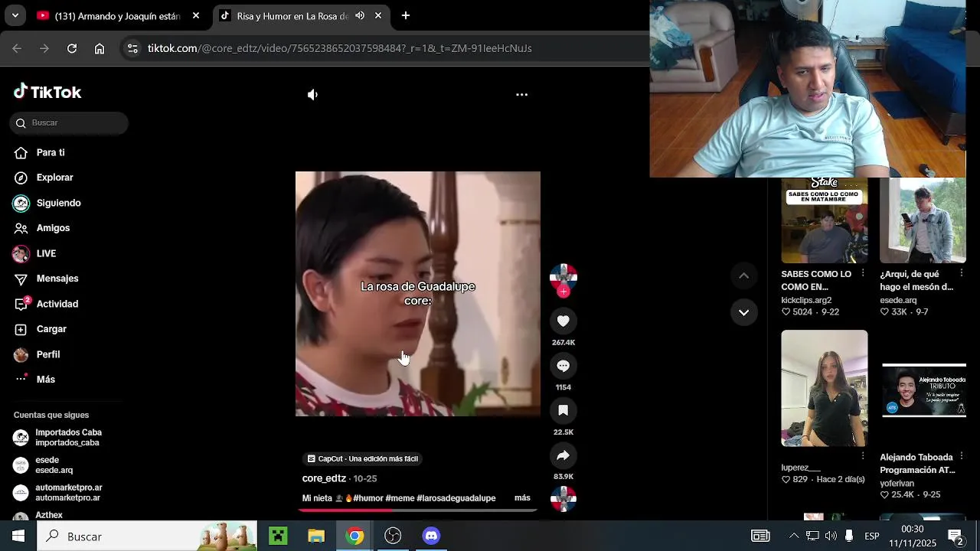This screenshot has width=980, height=551.
Task: Open core_edtz username link
Action: click(324, 478)
